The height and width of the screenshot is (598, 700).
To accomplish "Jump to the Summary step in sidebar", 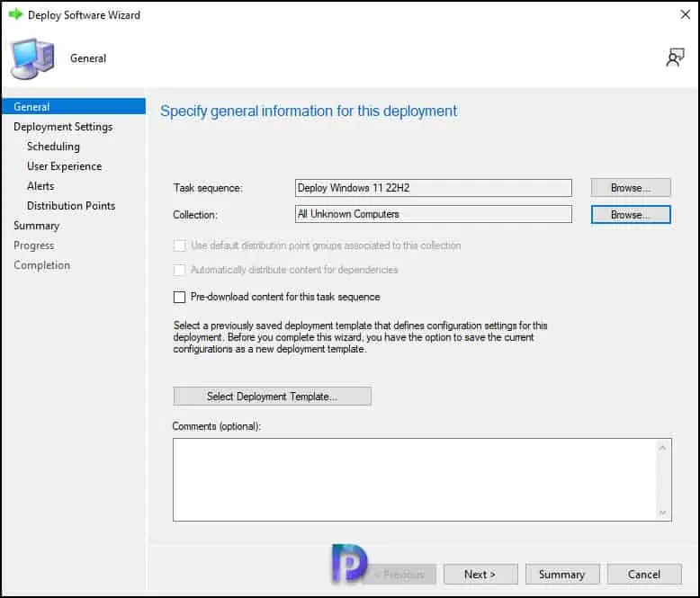I will pyautogui.click(x=36, y=226).
